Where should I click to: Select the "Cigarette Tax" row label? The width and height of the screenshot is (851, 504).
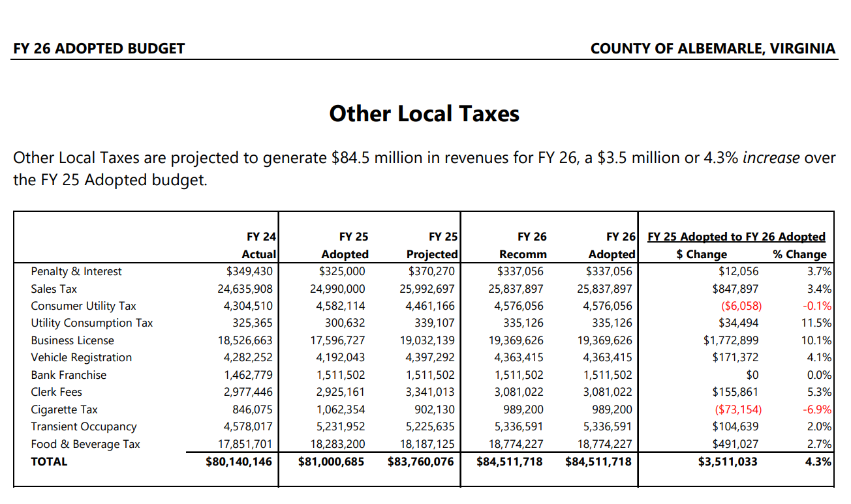click(x=65, y=409)
